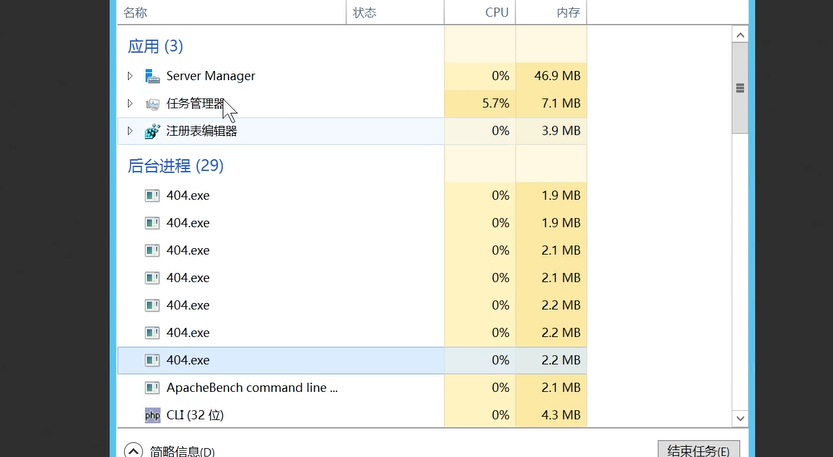Switch to 简略信息(D) compact view
The height and width of the screenshot is (457, 833).
click(181, 451)
